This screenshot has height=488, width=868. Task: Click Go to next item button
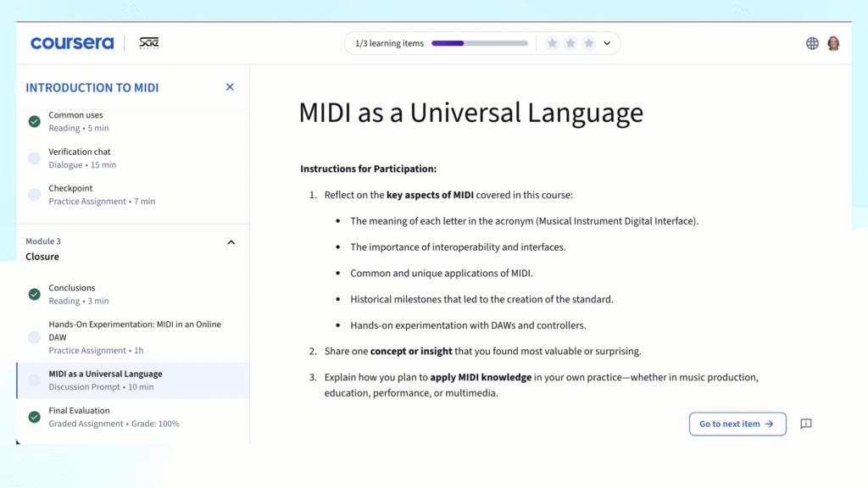pos(737,424)
